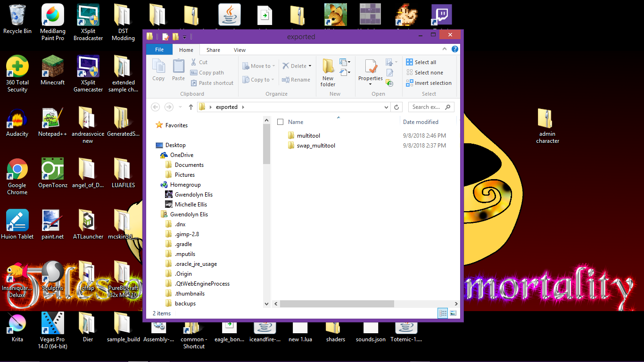Refresh the exported folder view
644x362 pixels.
click(397, 107)
